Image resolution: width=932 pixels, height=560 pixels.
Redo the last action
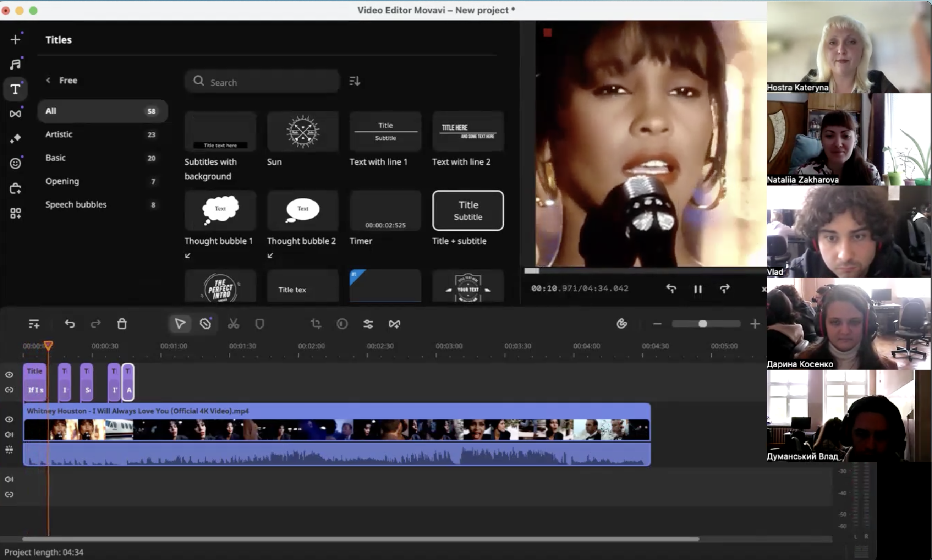tap(96, 324)
